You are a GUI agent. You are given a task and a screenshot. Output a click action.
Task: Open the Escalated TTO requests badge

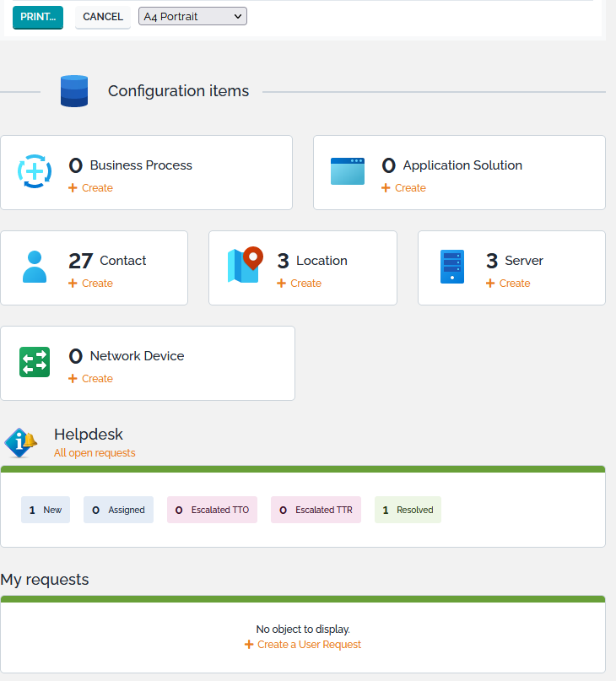tap(212, 510)
